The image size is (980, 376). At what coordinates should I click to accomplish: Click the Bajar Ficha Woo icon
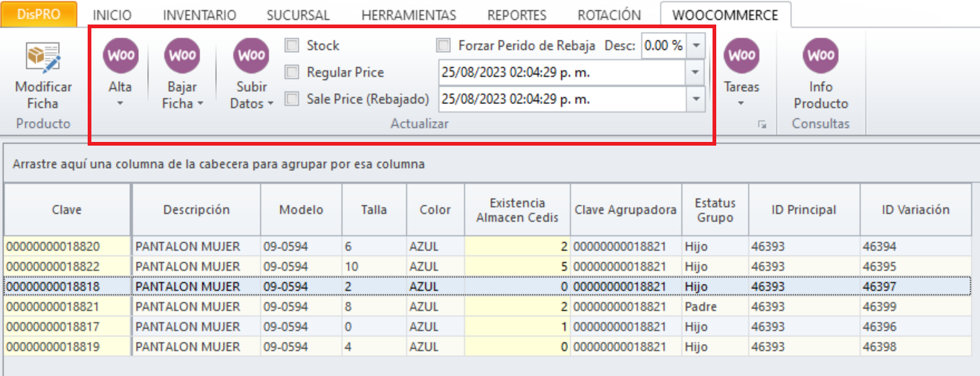[182, 56]
